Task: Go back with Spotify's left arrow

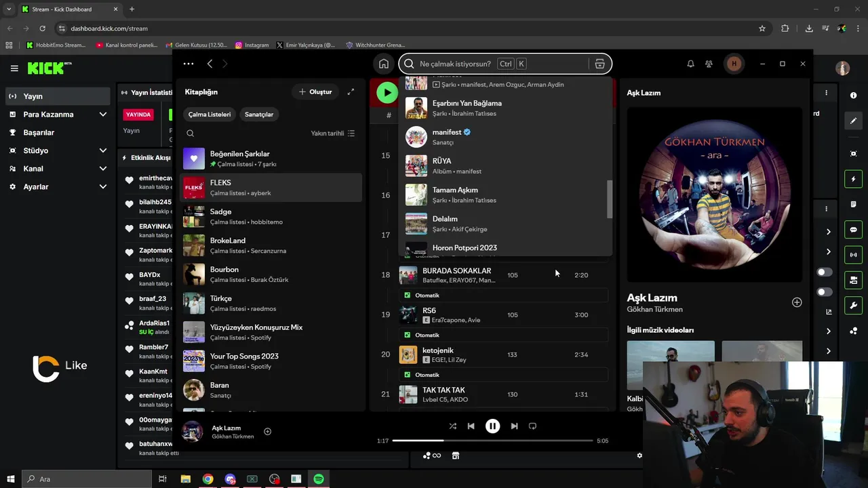Action: tap(210, 64)
